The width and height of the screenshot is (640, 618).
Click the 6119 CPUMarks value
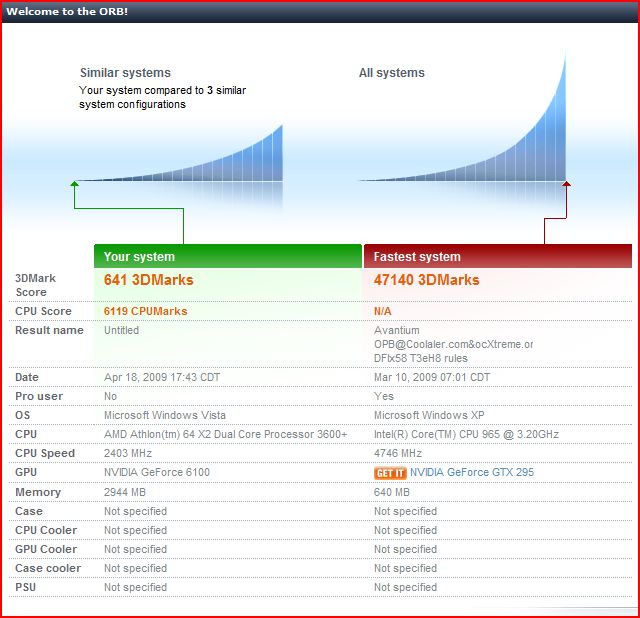(145, 311)
